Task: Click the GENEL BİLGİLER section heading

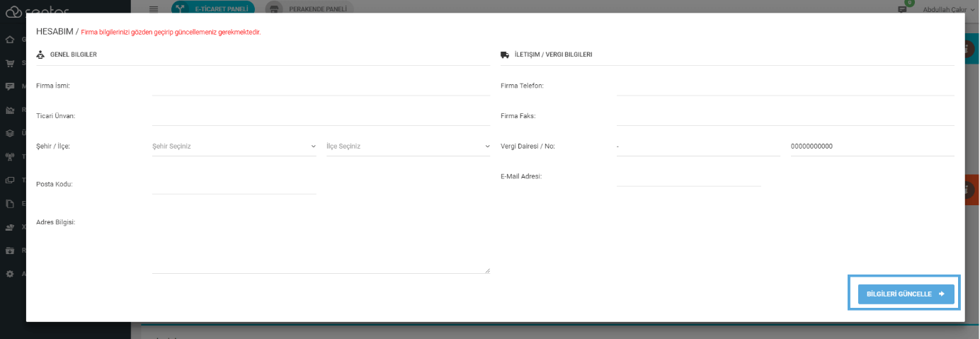Action: pos(73,54)
